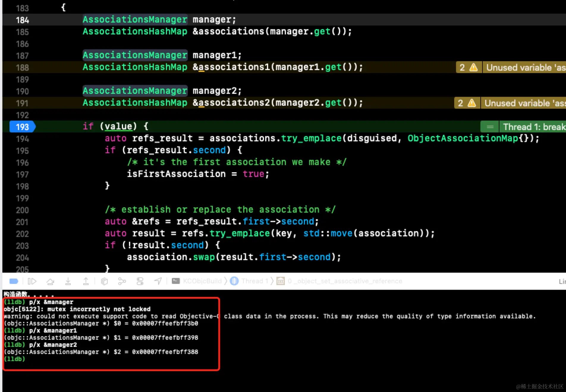Image resolution: width=566 pixels, height=392 pixels.
Task: Click ObjectAssociationMap on line 194
Action: pyautogui.click(x=463, y=138)
